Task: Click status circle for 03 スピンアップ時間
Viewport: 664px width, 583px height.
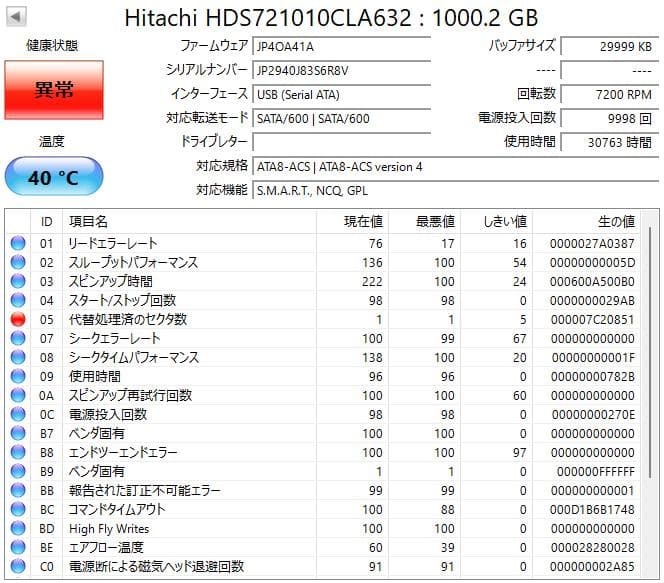Action: coord(18,281)
